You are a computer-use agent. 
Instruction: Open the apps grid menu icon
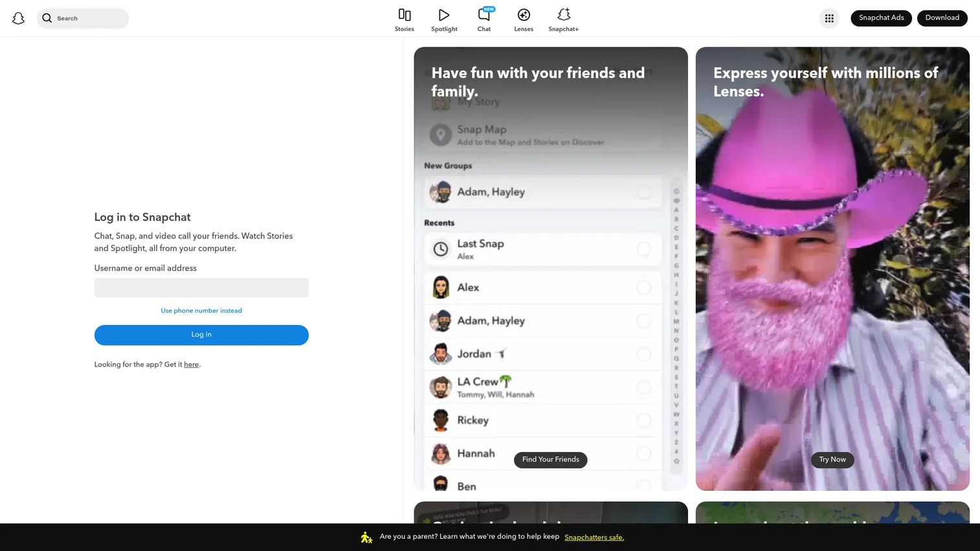(x=829, y=18)
